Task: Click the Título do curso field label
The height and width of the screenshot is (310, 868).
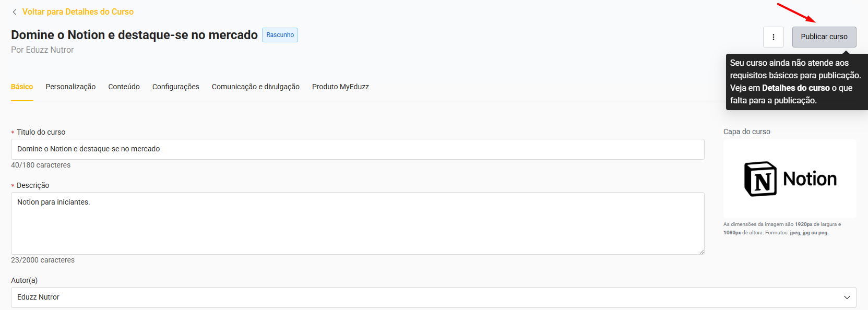Action: [x=41, y=132]
